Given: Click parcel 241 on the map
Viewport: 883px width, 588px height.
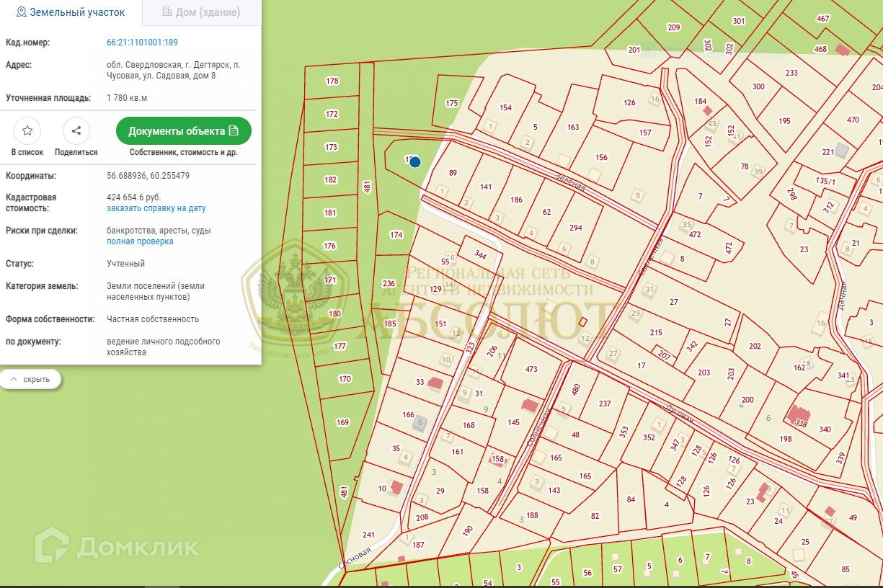Looking at the screenshot, I should [x=368, y=535].
